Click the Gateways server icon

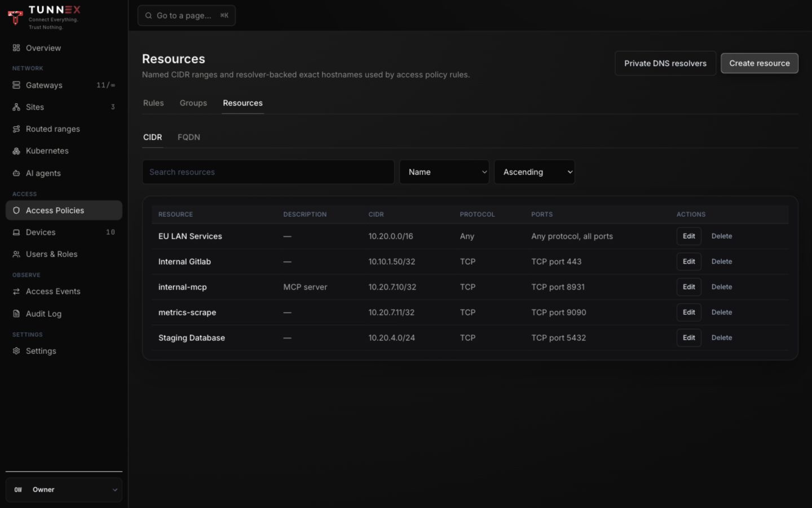(x=16, y=85)
